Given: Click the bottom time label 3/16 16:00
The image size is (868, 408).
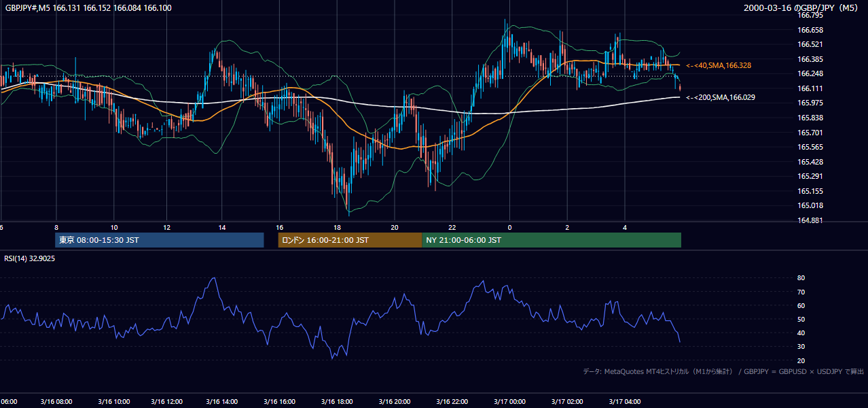Looking at the screenshot, I should [279, 402].
